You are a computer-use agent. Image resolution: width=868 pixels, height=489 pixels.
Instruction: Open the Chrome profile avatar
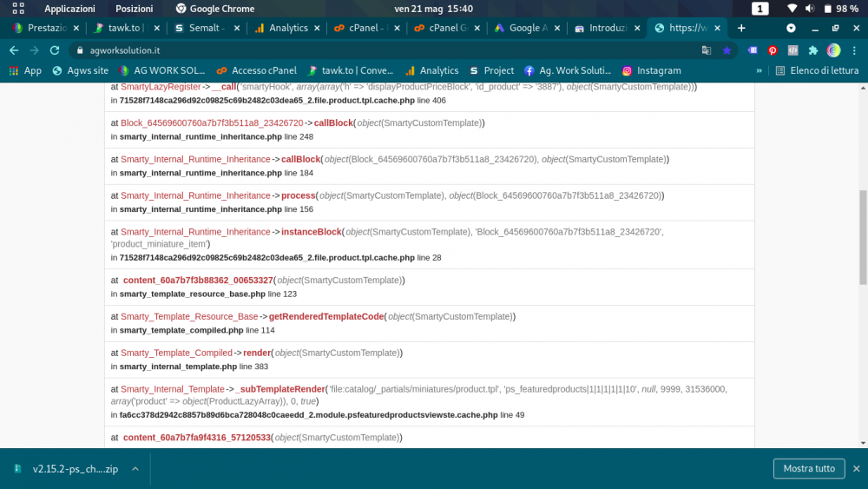point(833,50)
